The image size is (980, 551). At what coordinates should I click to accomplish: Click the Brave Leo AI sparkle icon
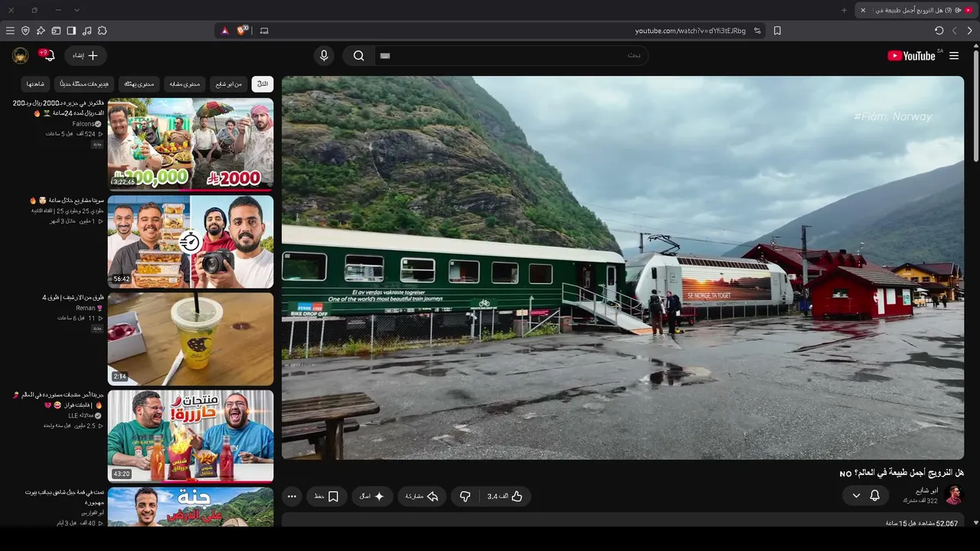(41, 31)
